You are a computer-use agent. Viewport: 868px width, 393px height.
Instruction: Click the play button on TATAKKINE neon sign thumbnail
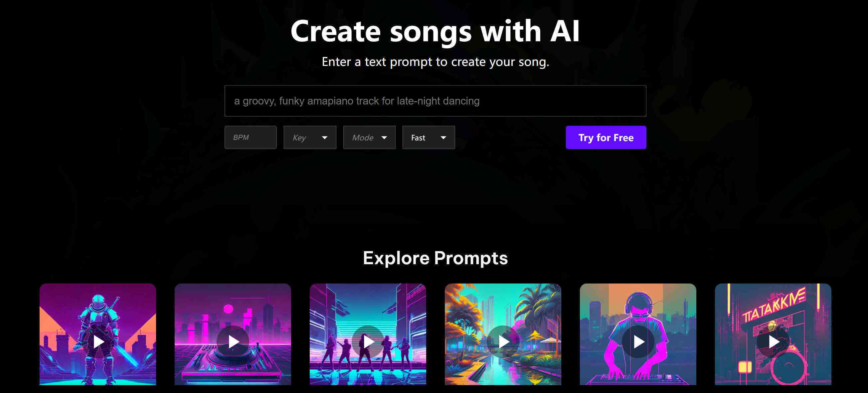tap(773, 342)
